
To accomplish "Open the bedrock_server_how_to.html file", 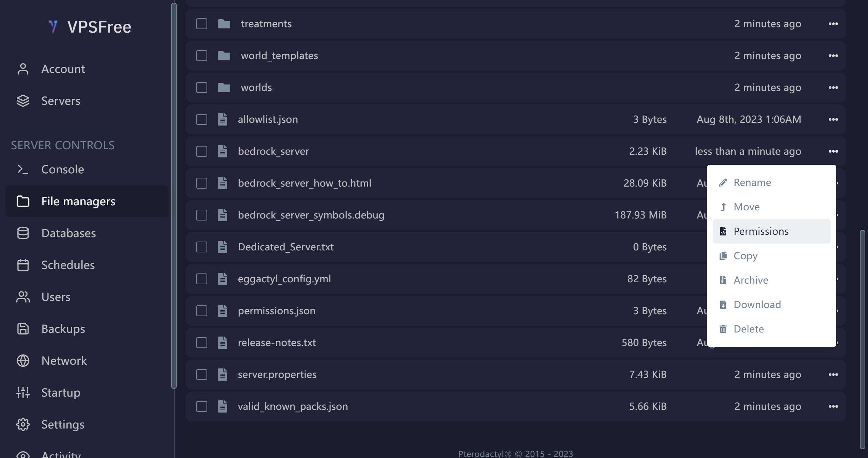I will point(304,183).
